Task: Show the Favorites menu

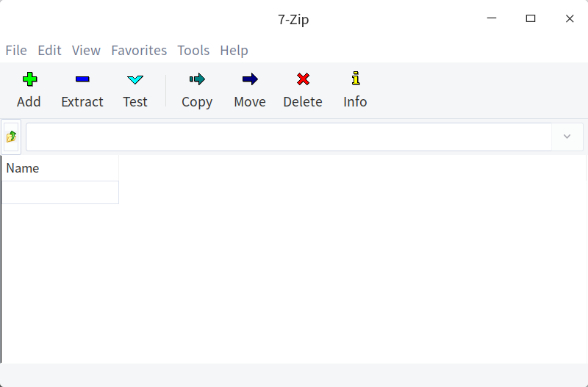Action: 139,51
